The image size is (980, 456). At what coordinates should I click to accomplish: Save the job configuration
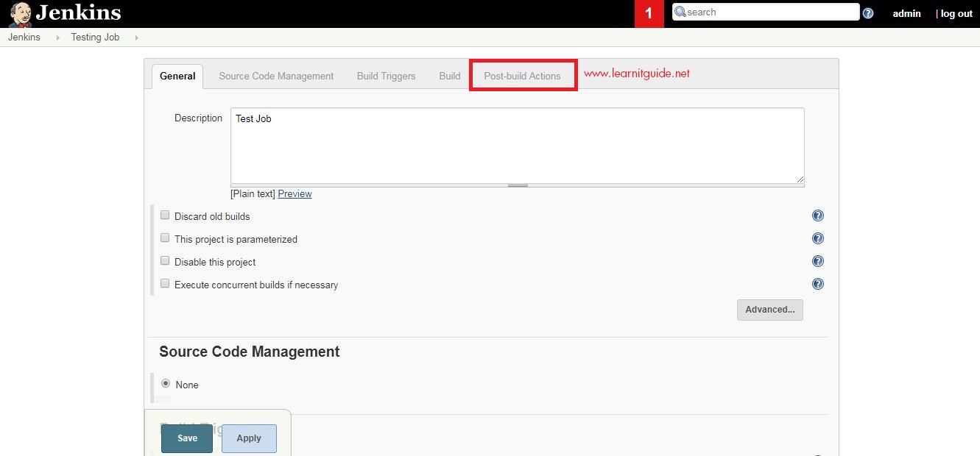coord(186,438)
